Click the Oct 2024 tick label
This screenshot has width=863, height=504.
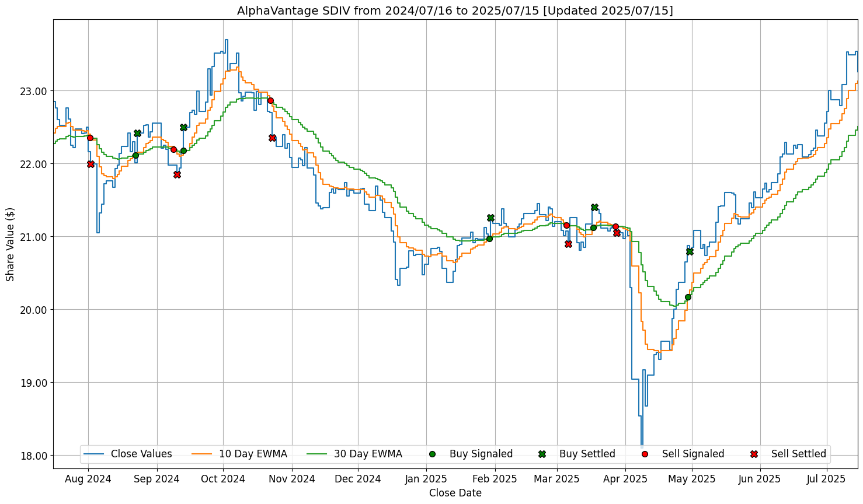coord(222,479)
